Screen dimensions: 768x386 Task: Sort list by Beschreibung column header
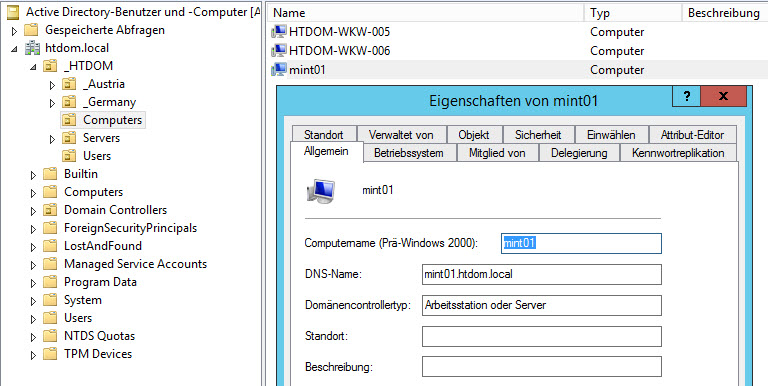[725, 13]
